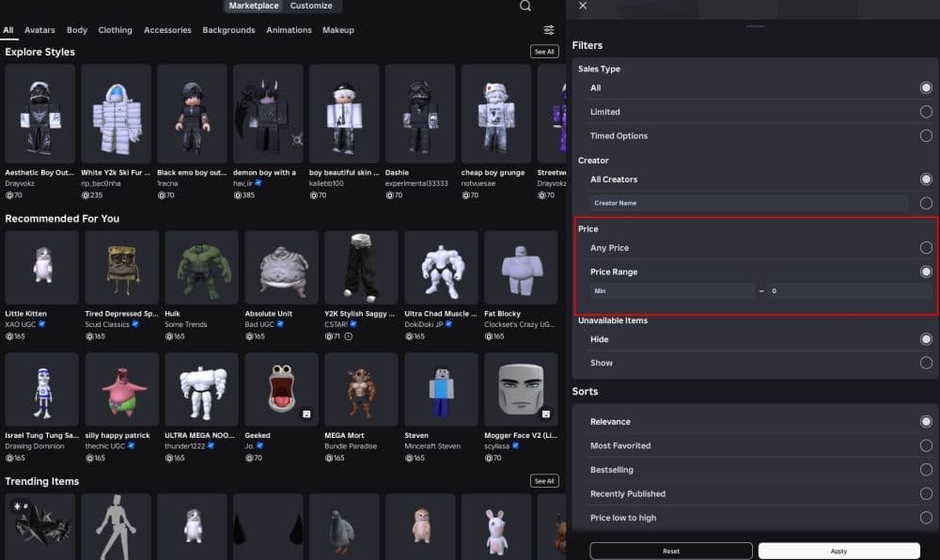This screenshot has width=940, height=560.
Task: Sort by Recently Published
Action: click(926, 493)
